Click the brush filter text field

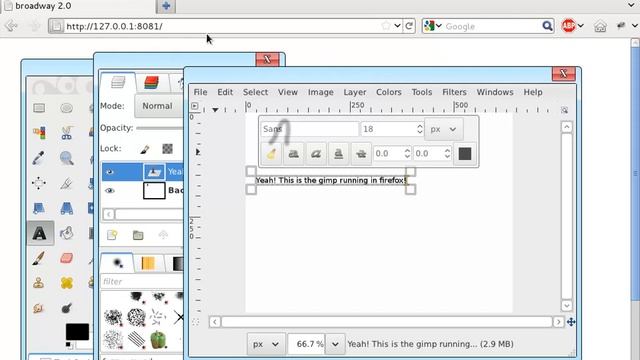click(x=142, y=282)
